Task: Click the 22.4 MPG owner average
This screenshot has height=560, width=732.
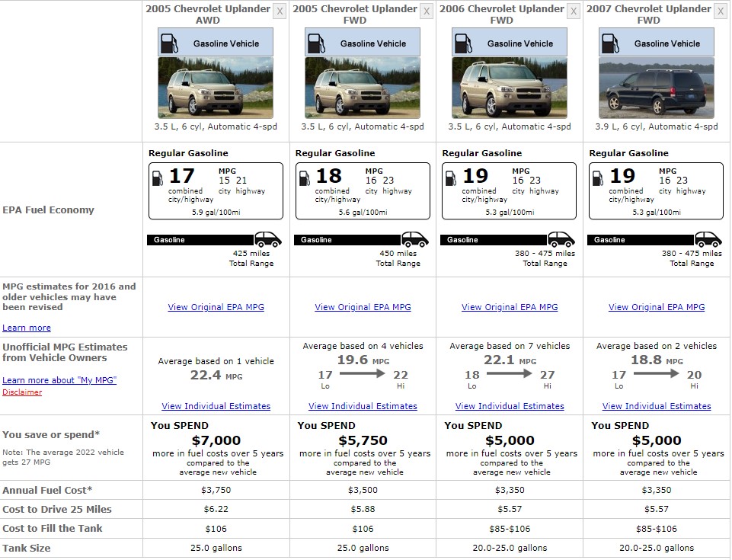Action: [216, 375]
